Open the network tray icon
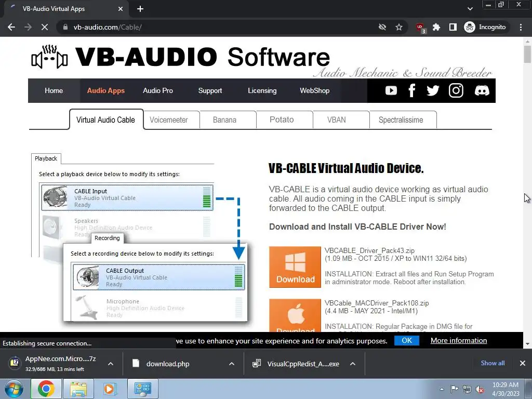Screen dimensions: 532x399 tap(467, 389)
